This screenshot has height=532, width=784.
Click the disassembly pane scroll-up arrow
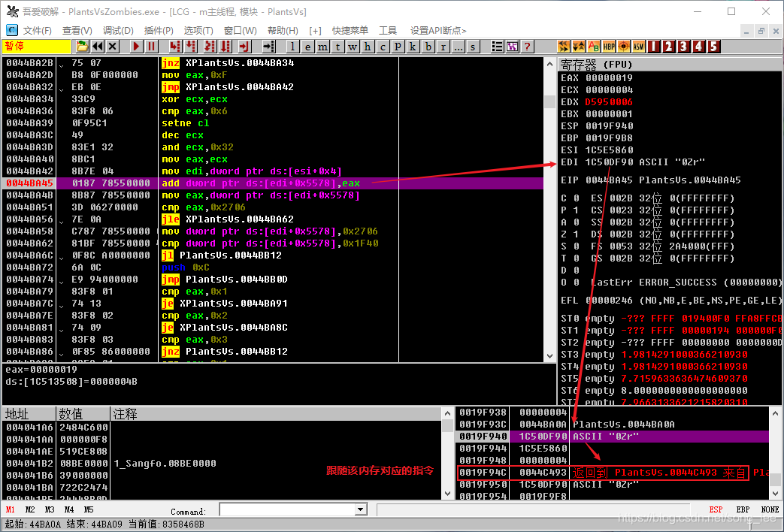pos(549,64)
